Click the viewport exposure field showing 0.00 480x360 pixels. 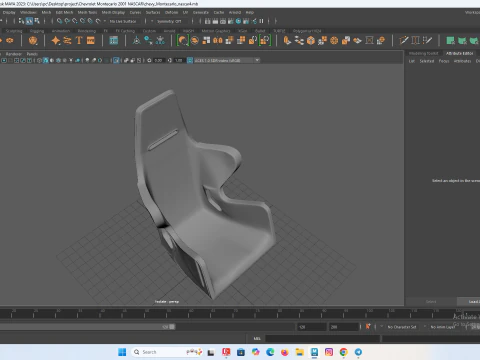[158, 60]
